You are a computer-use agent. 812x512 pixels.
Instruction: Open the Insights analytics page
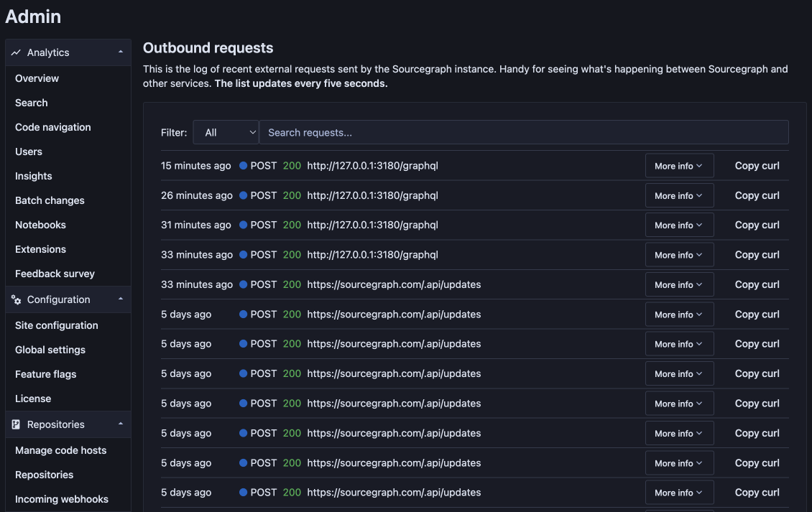tap(33, 176)
